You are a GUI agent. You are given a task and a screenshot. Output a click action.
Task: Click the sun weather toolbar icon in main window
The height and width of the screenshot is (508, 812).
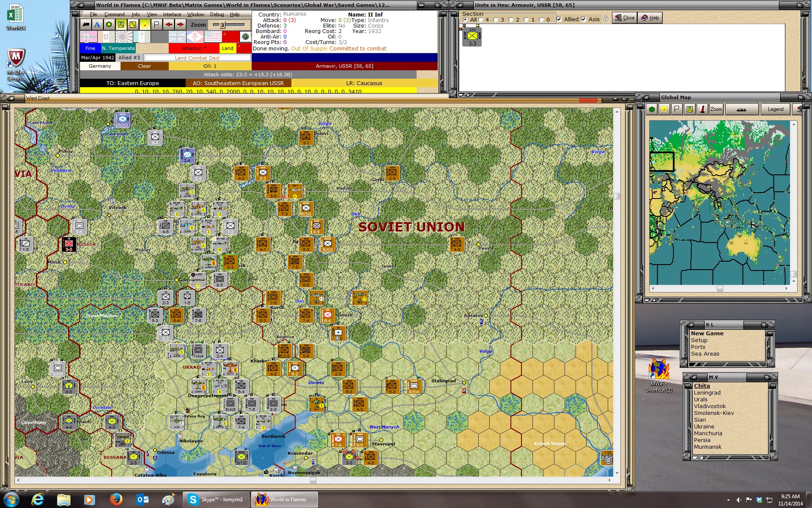(145, 25)
